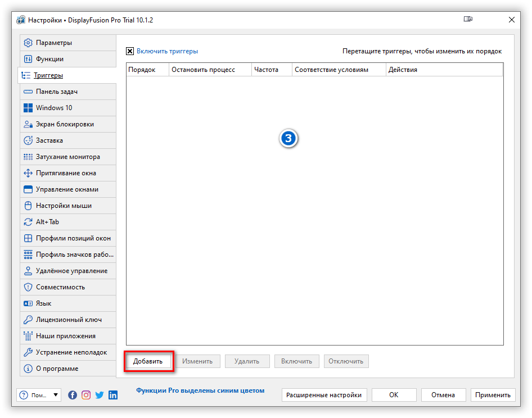
Task: Click the Alt+Tab cycle icon
Action: tap(28, 222)
